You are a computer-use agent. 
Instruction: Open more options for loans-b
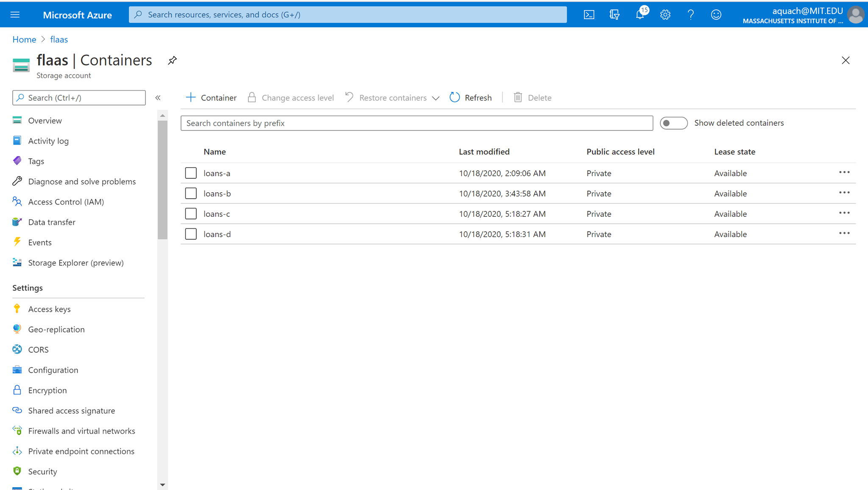click(x=844, y=193)
